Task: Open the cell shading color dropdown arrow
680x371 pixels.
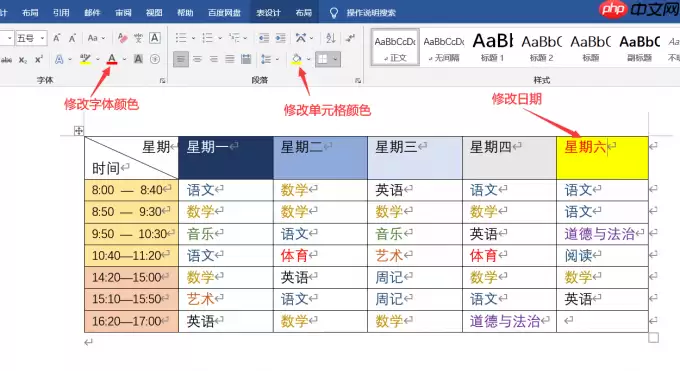Action: [308, 59]
